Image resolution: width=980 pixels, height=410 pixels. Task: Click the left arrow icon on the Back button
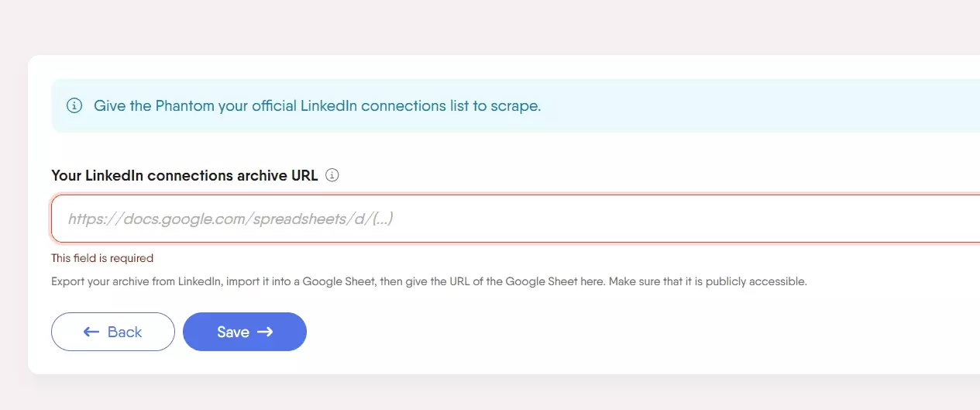click(91, 332)
